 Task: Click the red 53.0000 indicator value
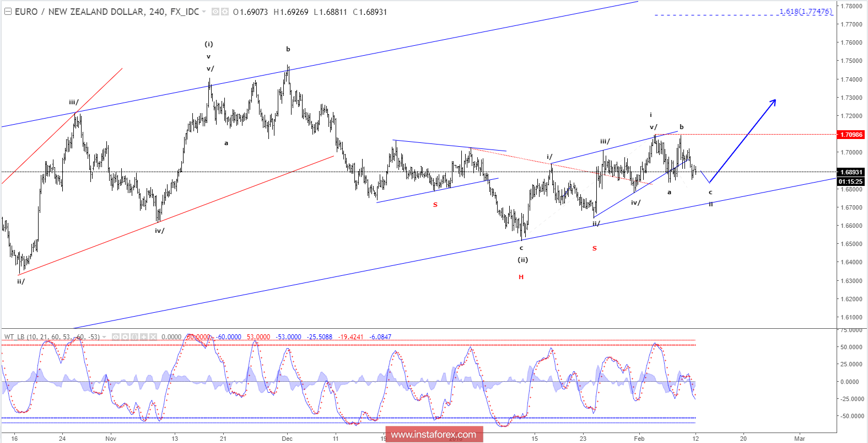point(258,337)
